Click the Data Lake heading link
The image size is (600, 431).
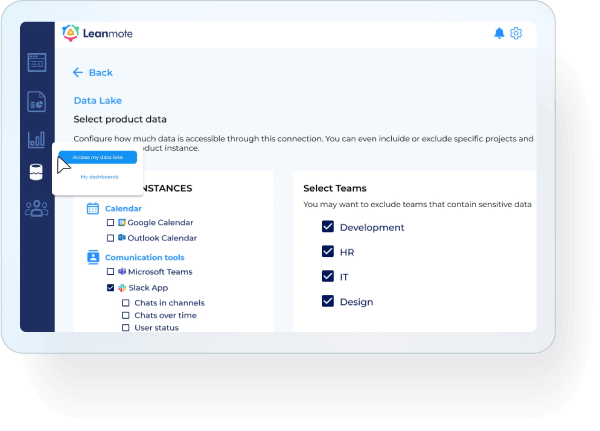tap(98, 100)
